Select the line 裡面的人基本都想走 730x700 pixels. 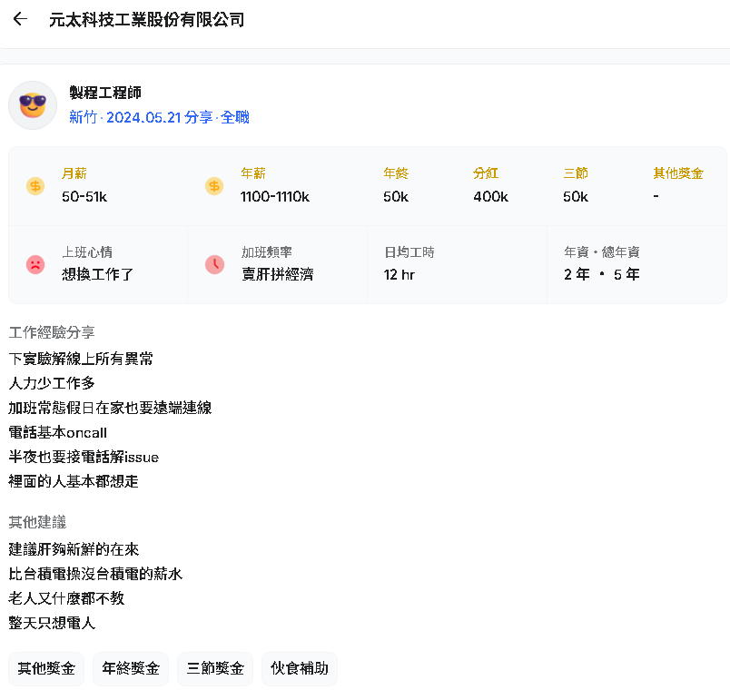74,482
